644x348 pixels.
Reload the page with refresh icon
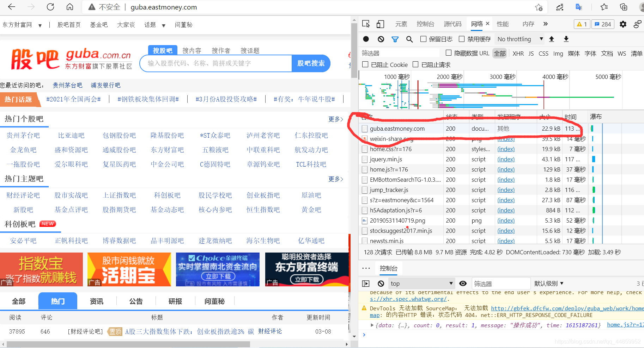pos(50,7)
